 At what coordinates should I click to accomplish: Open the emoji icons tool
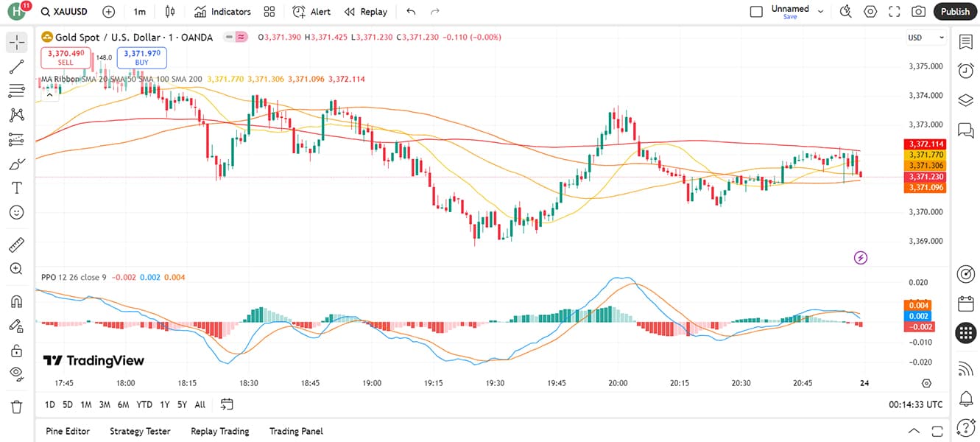[x=16, y=212]
